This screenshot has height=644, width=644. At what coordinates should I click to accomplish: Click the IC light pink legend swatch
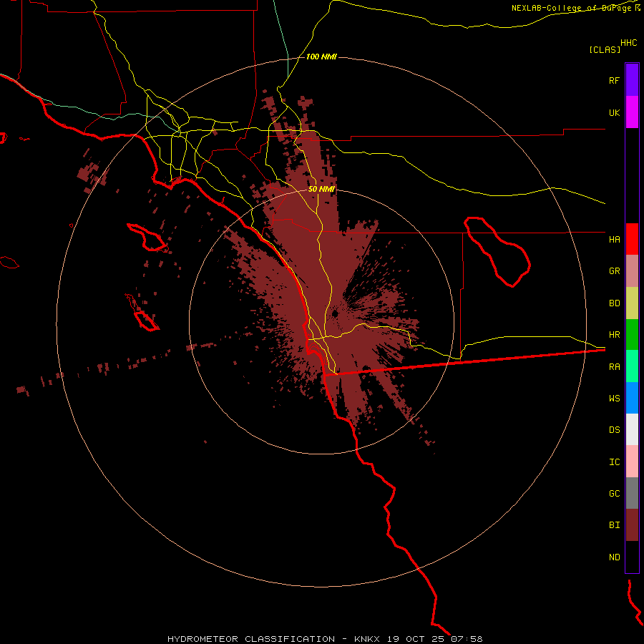click(632, 462)
